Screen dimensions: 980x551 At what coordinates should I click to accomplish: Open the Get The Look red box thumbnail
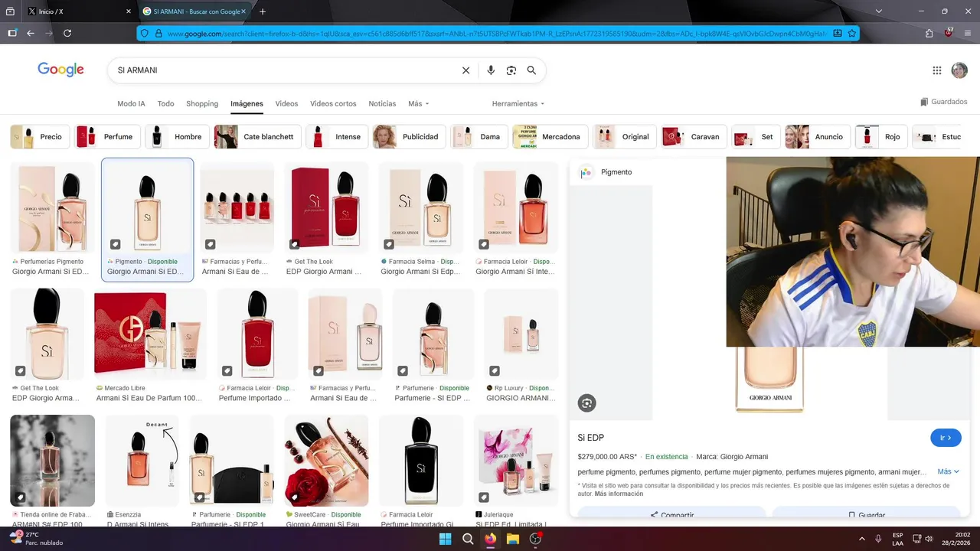[x=328, y=208]
